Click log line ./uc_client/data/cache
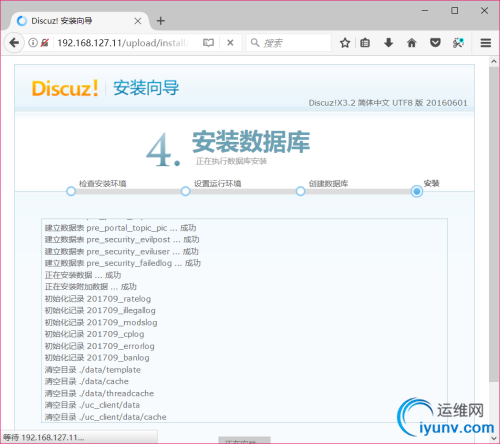 coord(105,417)
